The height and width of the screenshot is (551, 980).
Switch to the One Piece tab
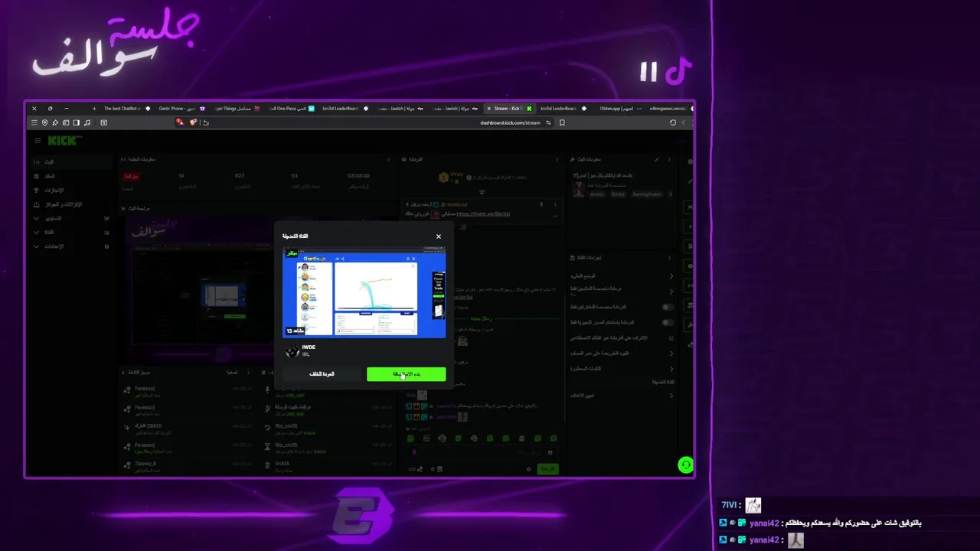coord(292,109)
